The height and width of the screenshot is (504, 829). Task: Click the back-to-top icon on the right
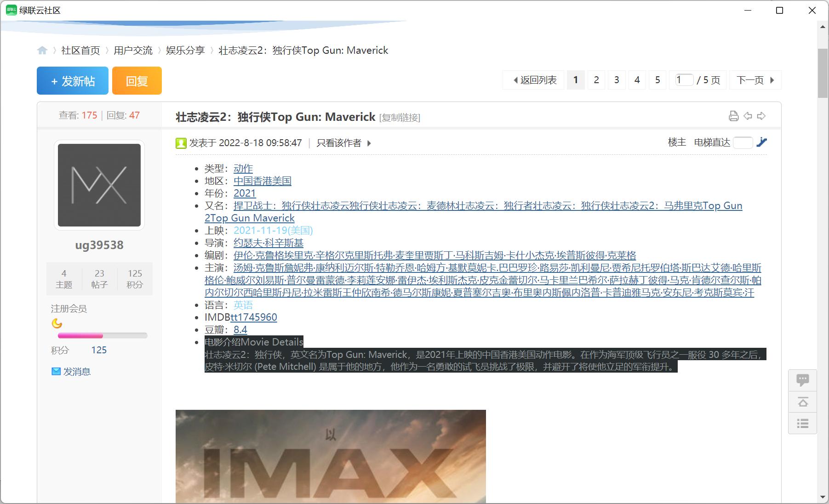tap(803, 402)
